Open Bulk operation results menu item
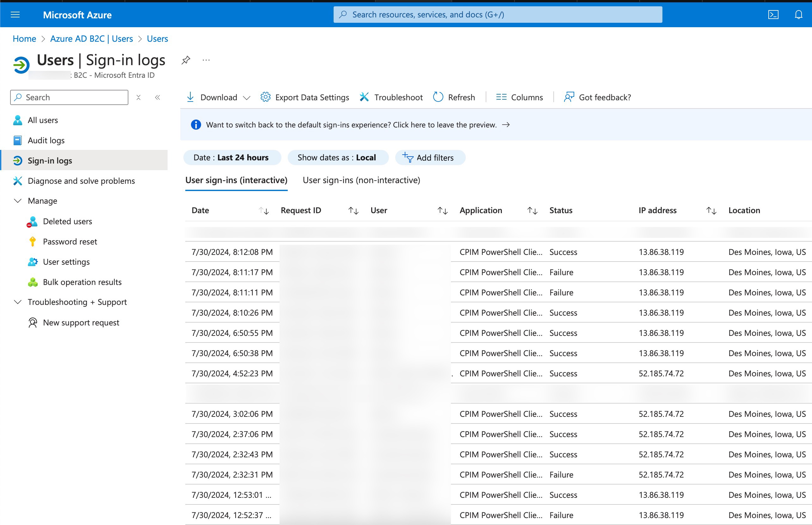 click(82, 282)
